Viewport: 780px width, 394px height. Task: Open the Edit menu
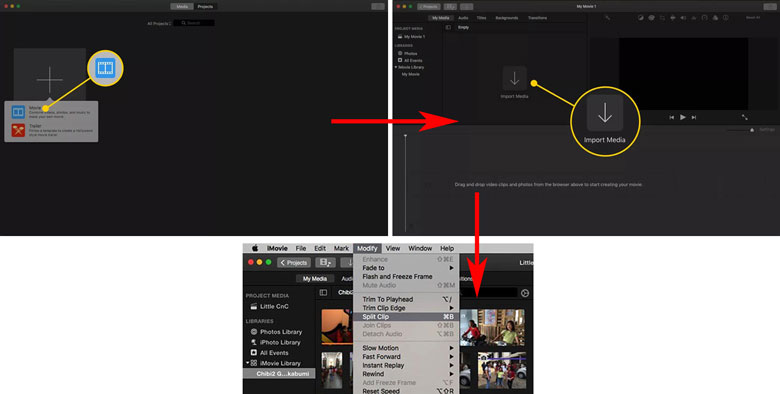320,248
